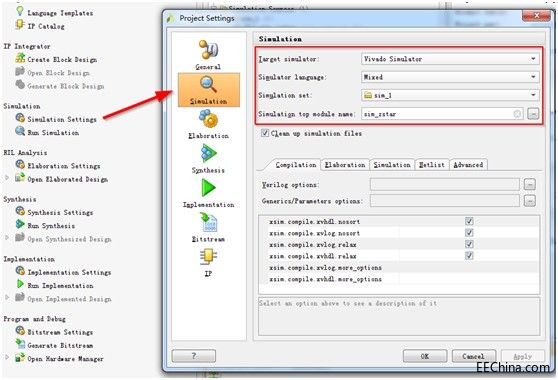The image size is (558, 380).
Task: Browse for simulation top module name
Action: pos(533,114)
